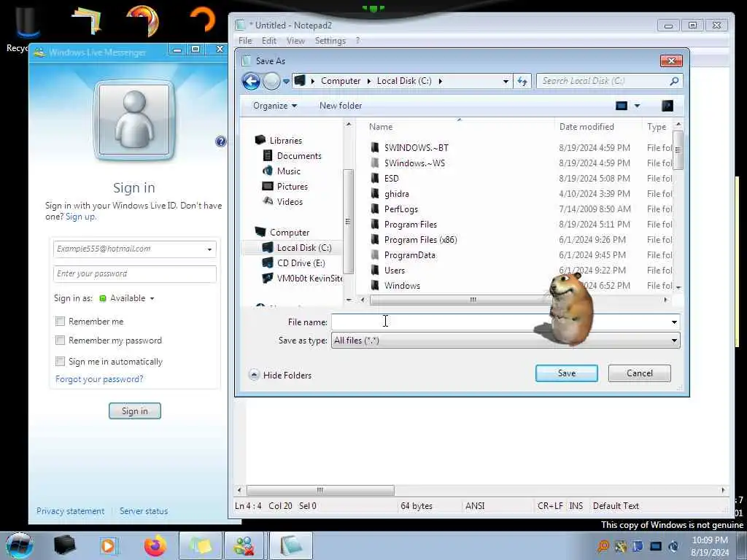Click the help icon in Save As toolbar
747x560 pixels.
667,106
